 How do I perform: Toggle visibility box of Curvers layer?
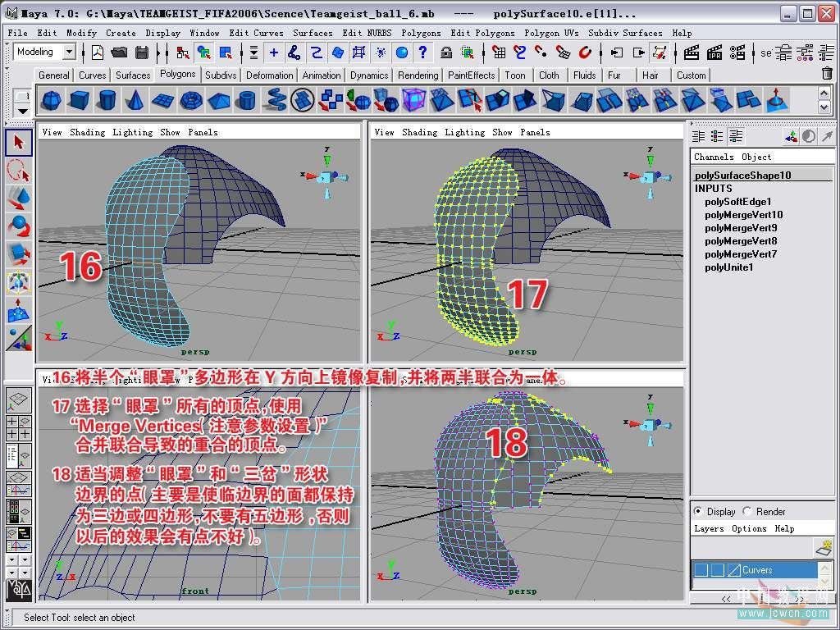click(x=701, y=570)
